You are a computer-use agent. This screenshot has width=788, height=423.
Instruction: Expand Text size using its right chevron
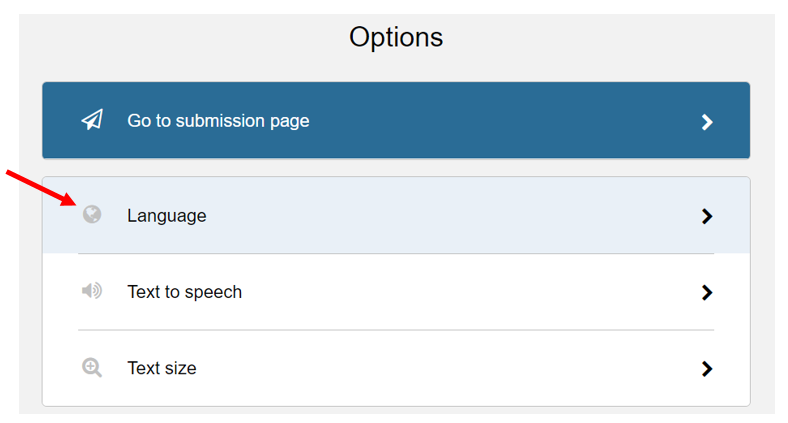click(707, 369)
